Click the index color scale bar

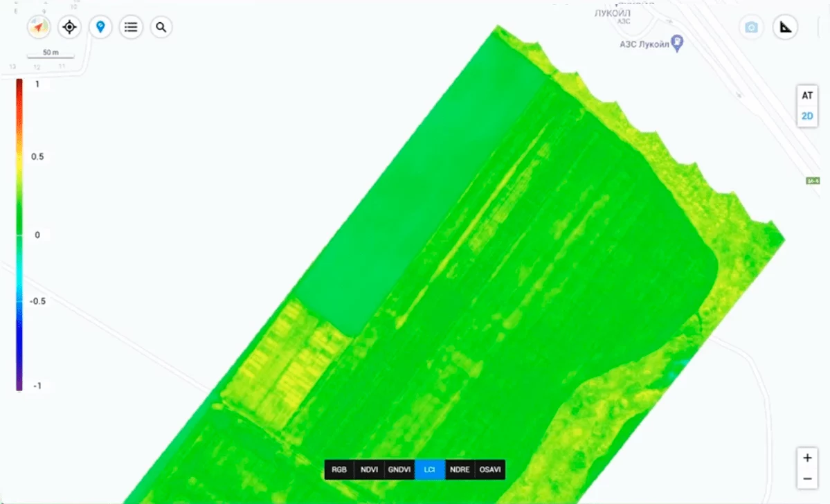point(19,235)
